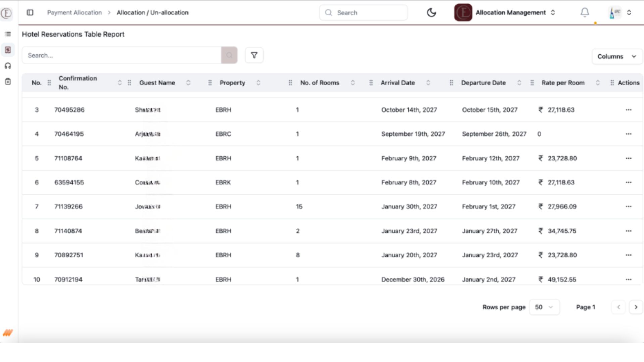Image resolution: width=644 pixels, height=362 pixels.
Task: Sort by Guest Name column
Action: coord(188,83)
